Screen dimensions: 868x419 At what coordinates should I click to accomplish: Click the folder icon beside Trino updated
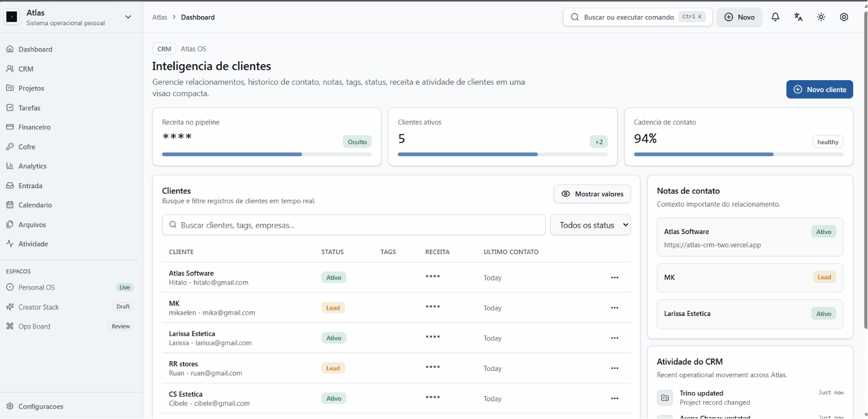point(665,397)
